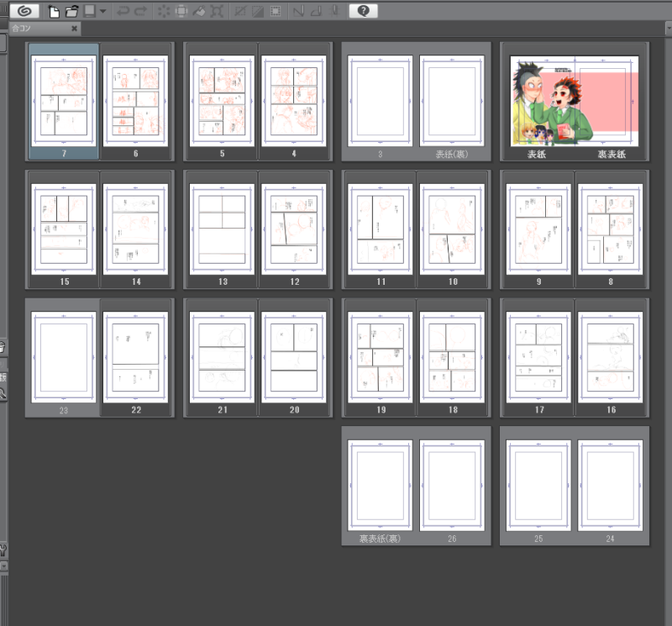672x626 pixels.
Task: Select blank page 3 thumbnail
Action: (x=381, y=101)
